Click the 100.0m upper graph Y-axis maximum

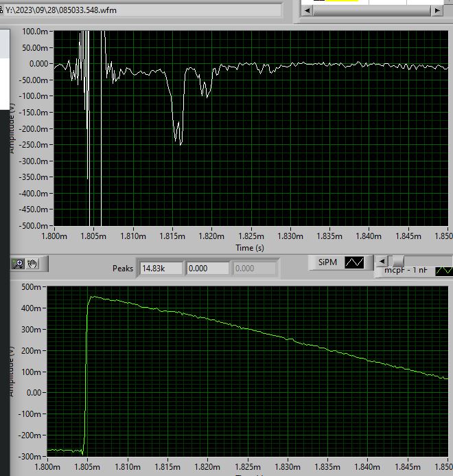[x=35, y=32]
